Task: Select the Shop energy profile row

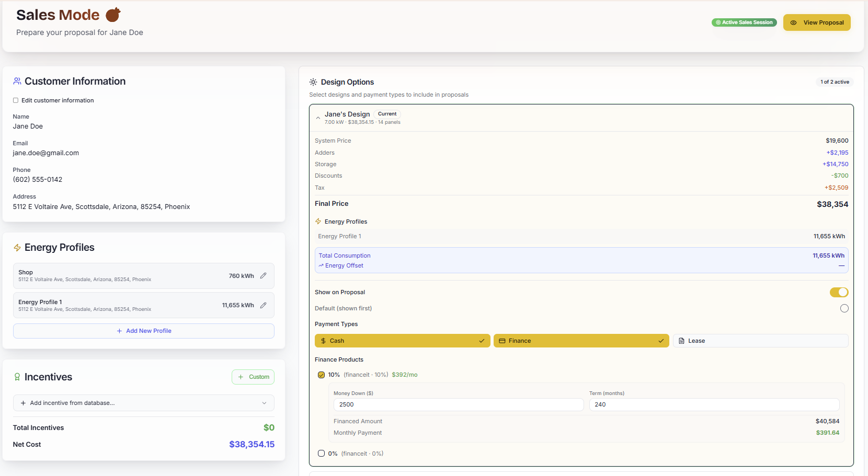Action: 144,276
